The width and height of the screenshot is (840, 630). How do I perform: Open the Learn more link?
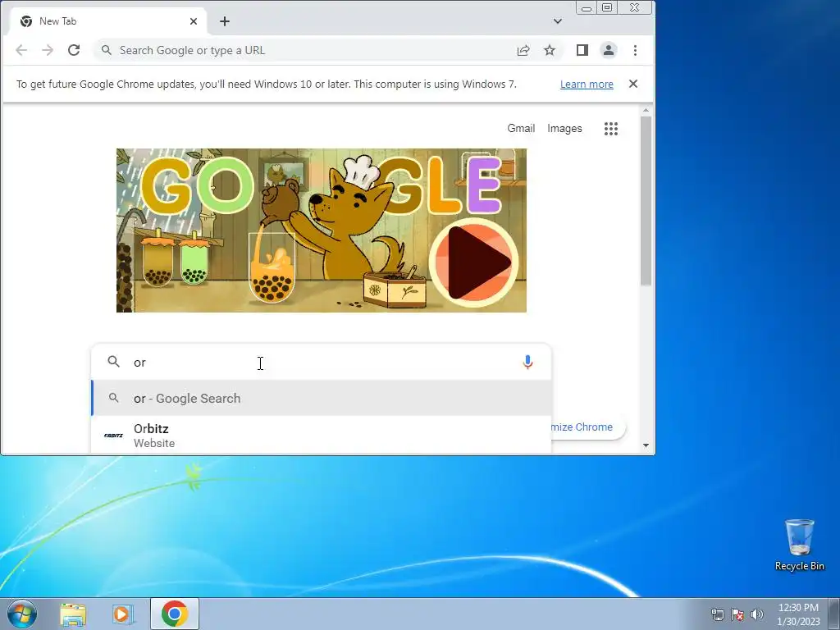click(x=587, y=84)
